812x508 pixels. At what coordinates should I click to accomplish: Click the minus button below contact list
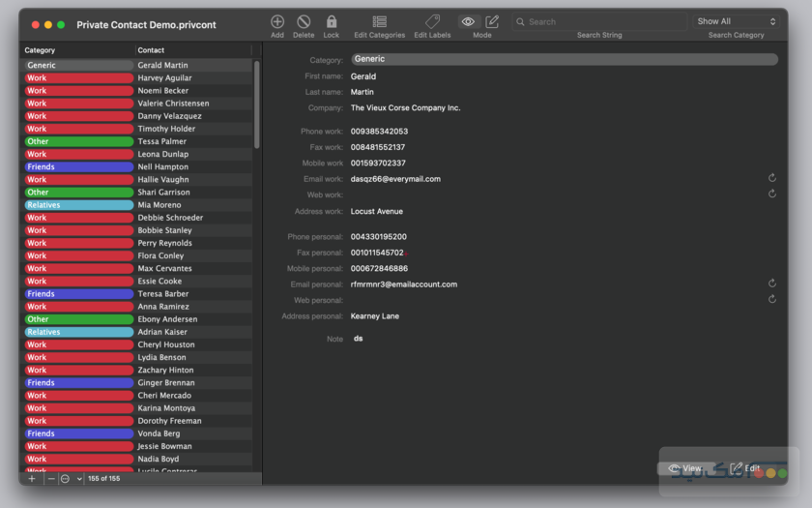tap(50, 479)
